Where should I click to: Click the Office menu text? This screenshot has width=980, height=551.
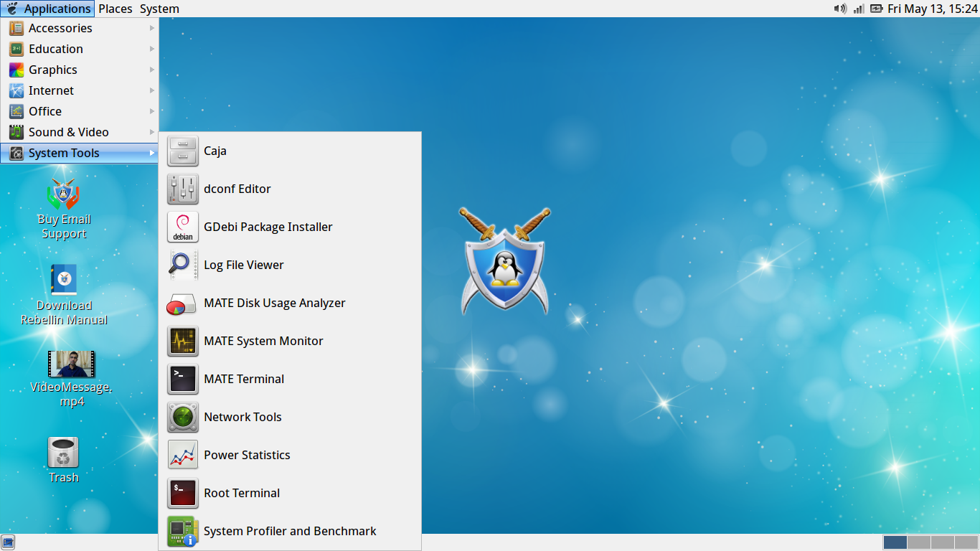45,112
